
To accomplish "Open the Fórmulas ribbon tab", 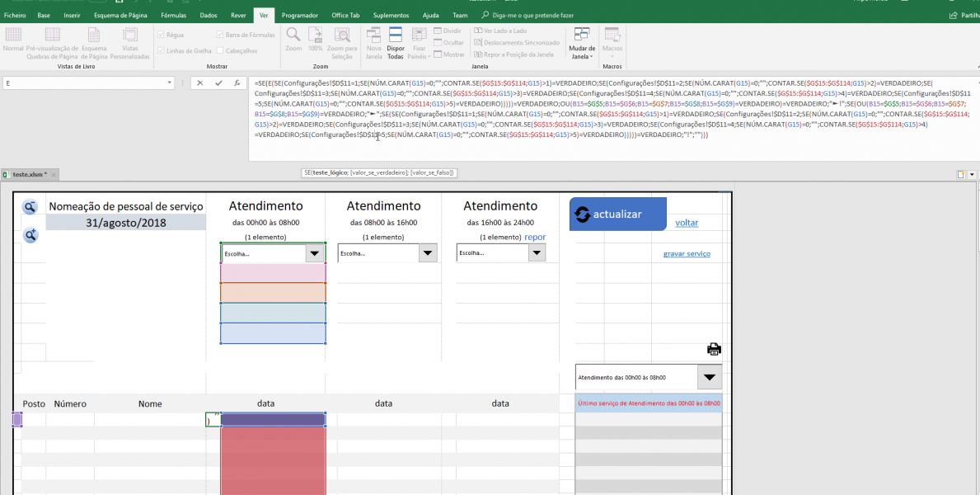I will tap(173, 15).
